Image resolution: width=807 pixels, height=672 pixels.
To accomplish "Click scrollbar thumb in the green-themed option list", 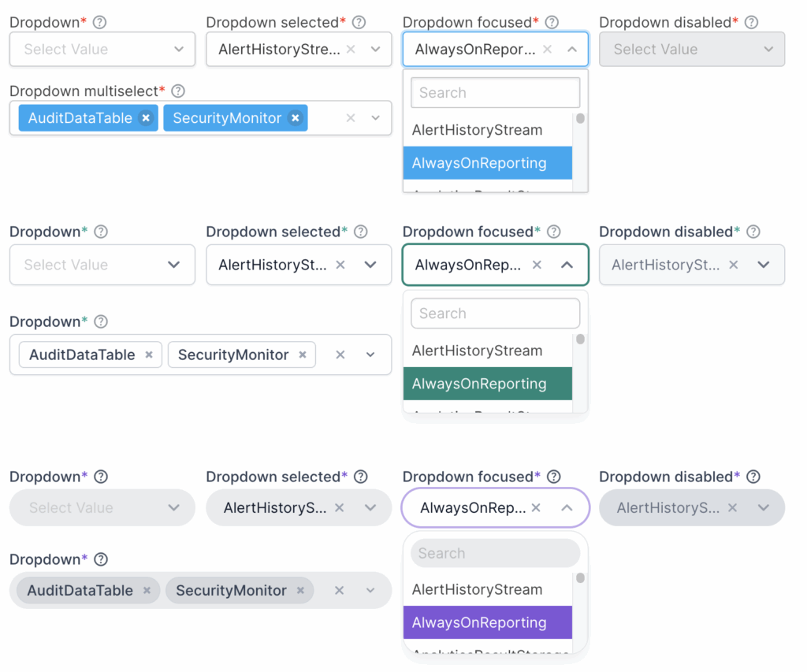I will (x=580, y=340).
